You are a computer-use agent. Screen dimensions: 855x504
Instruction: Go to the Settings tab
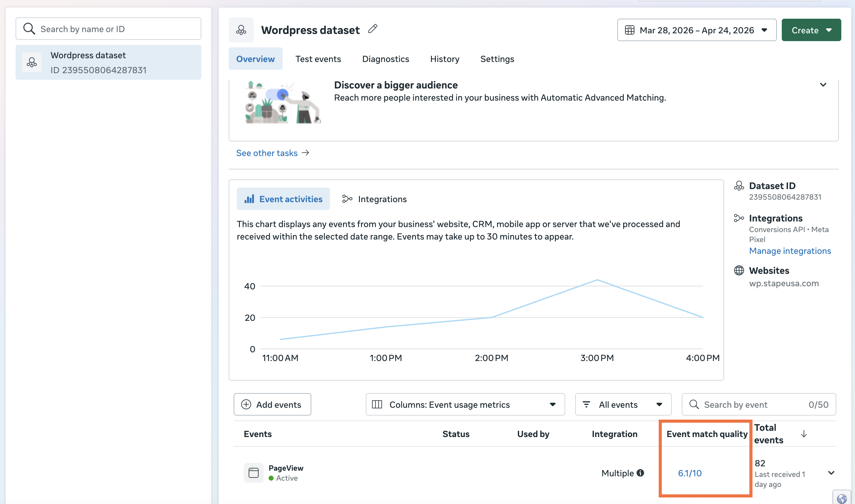pyautogui.click(x=497, y=59)
